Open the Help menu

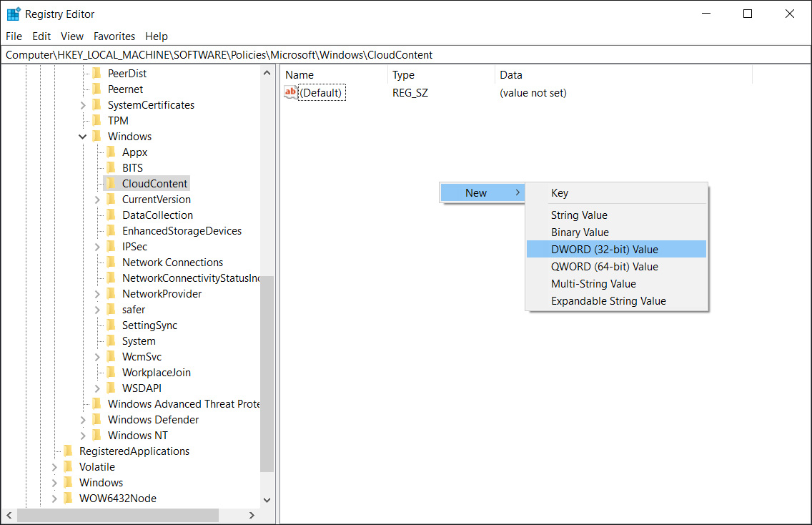click(157, 36)
